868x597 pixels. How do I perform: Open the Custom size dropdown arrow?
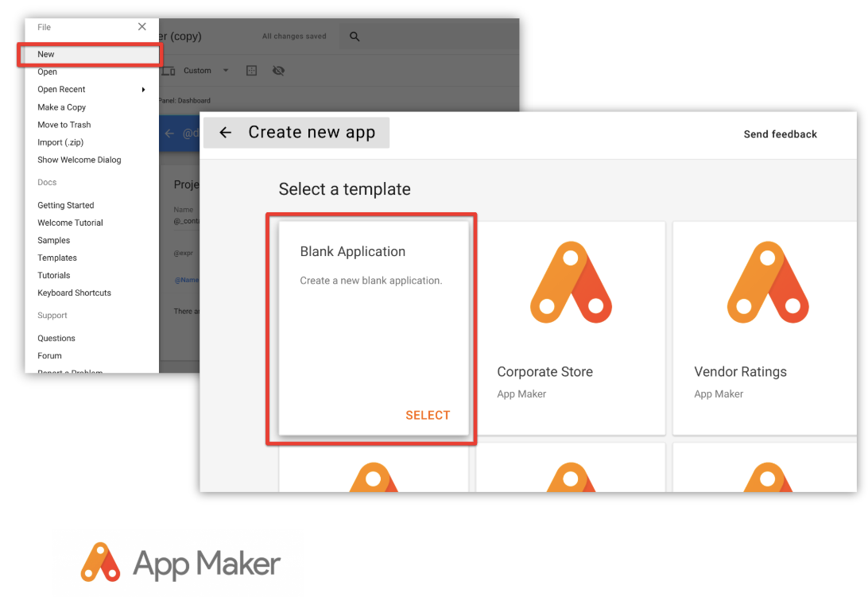click(x=225, y=70)
